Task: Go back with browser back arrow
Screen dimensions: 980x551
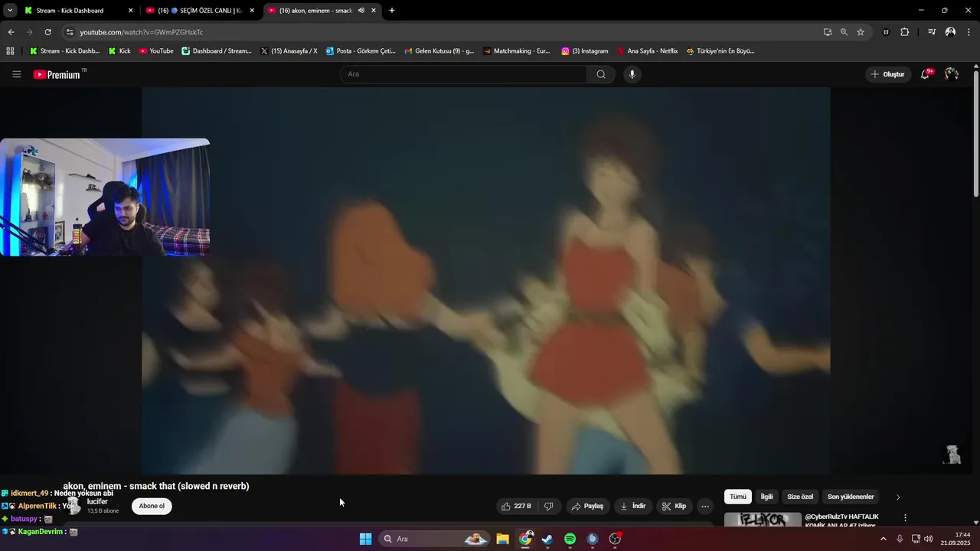Action: [11, 32]
